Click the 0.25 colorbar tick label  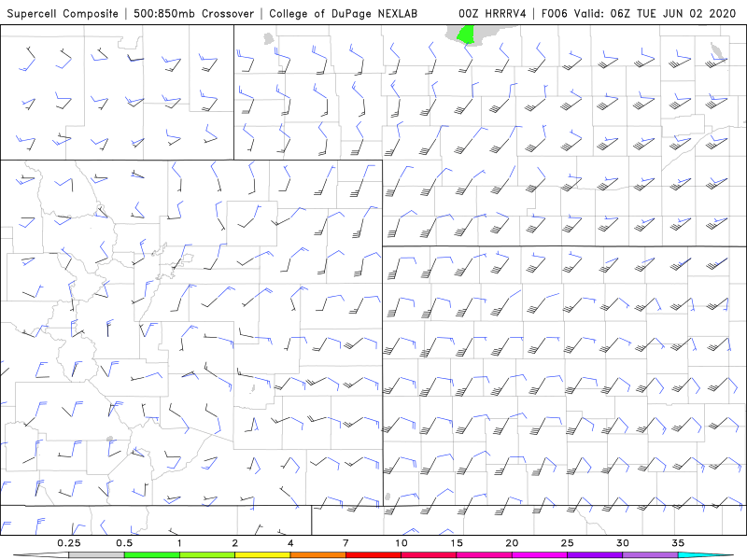tap(69, 543)
